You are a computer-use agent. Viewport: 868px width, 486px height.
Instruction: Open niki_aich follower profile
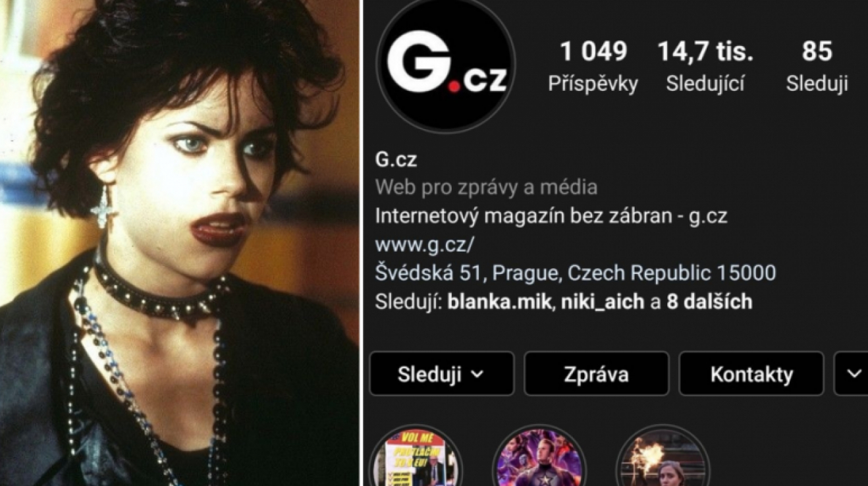point(603,302)
